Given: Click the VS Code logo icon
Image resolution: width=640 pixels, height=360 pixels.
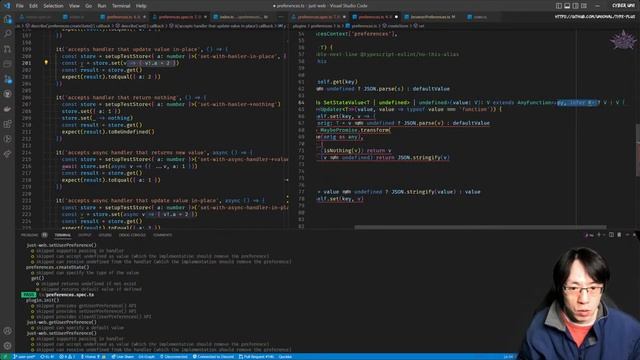Looking at the screenshot, I should click(7, 6).
